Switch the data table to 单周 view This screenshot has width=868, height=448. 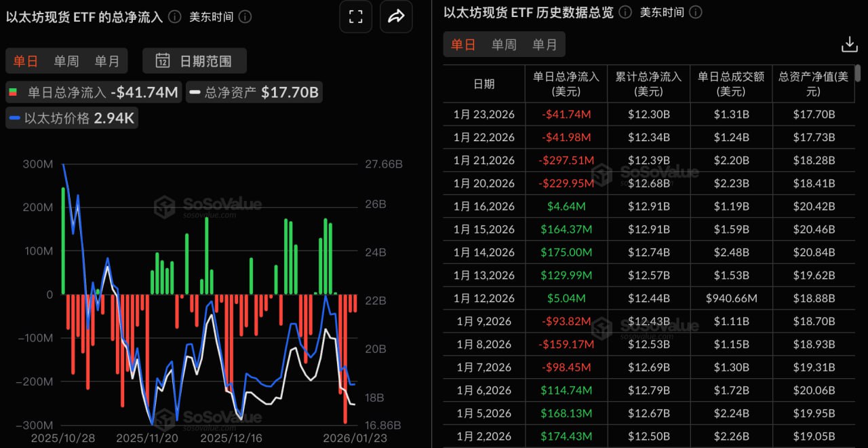(x=503, y=44)
